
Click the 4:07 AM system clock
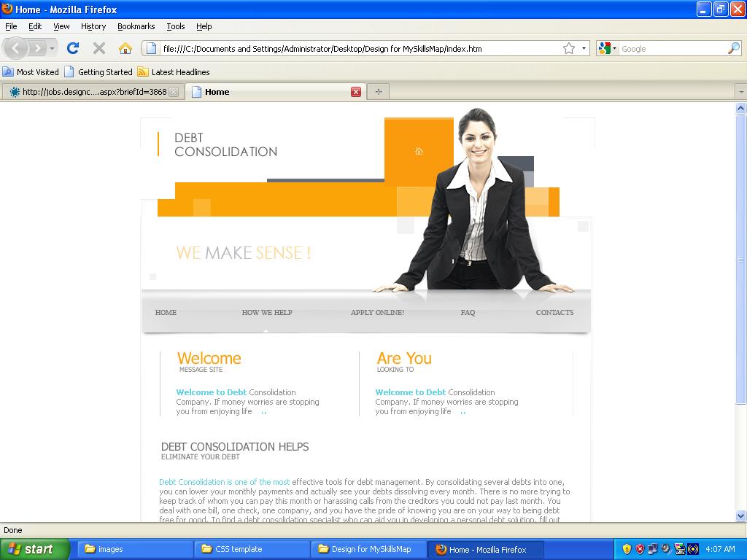[720, 549]
